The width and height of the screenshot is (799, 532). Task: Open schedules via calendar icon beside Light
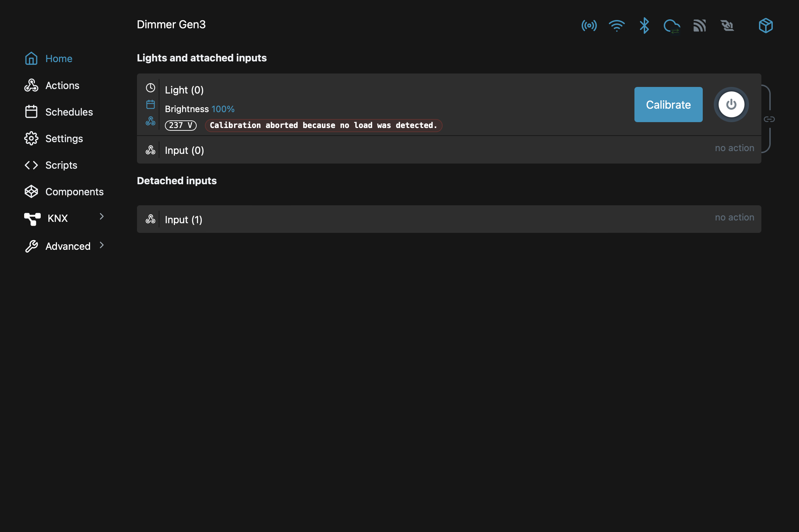point(150,104)
